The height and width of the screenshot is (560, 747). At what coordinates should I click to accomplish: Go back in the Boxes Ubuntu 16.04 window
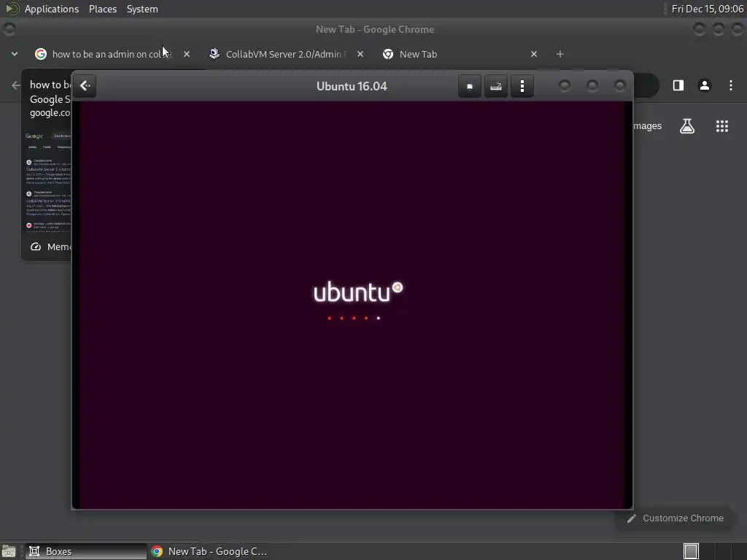tap(85, 86)
